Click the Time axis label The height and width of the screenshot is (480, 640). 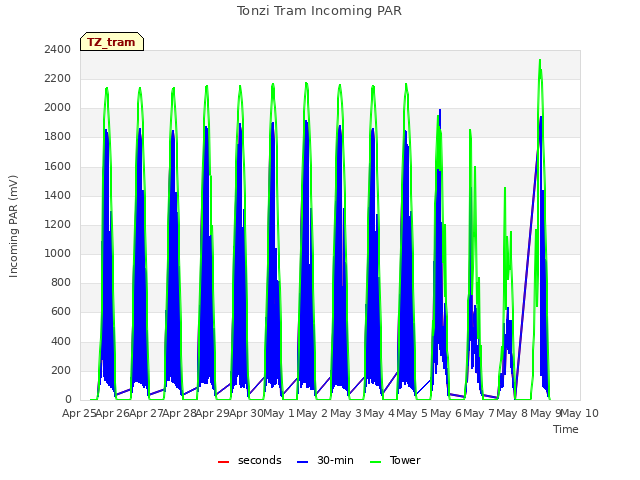coord(566,429)
